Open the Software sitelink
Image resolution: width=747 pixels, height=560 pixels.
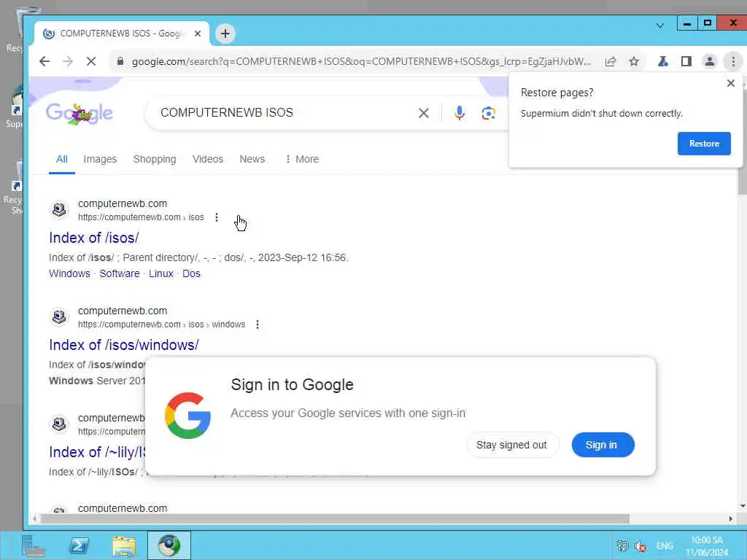(120, 274)
